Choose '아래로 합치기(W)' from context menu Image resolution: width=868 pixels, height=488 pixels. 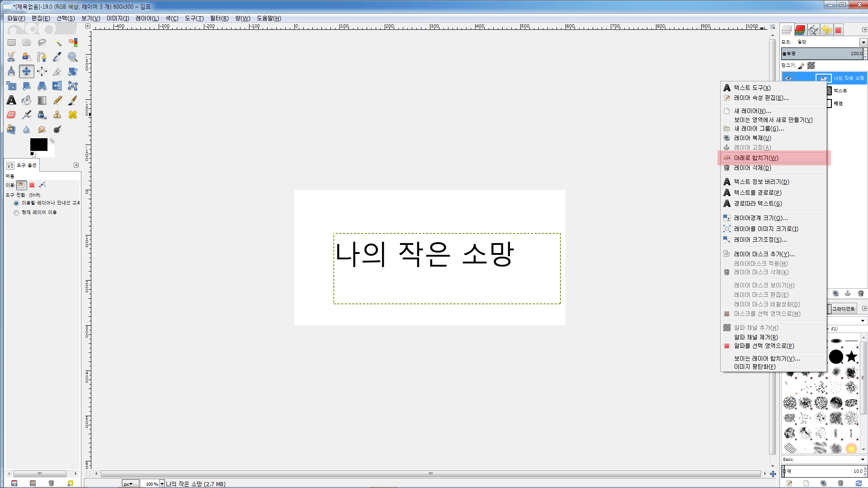click(x=774, y=158)
